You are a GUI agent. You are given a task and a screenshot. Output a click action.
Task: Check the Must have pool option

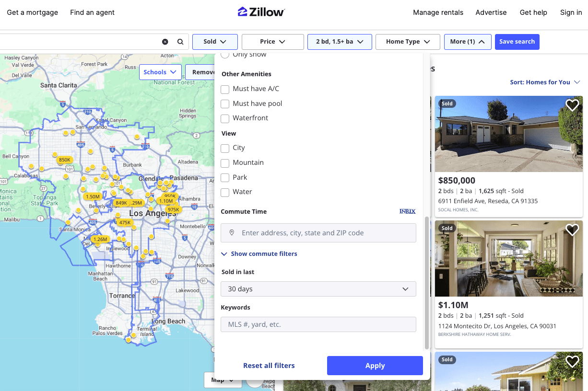coord(225,104)
